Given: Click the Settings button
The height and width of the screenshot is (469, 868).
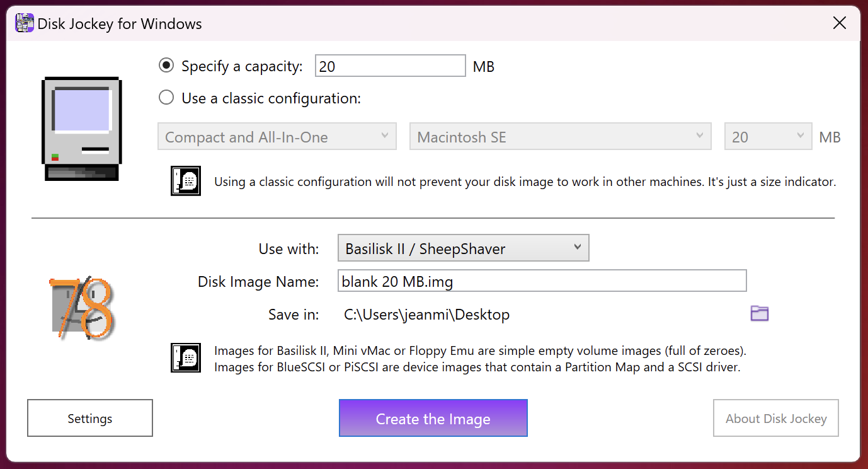Looking at the screenshot, I should 90,418.
